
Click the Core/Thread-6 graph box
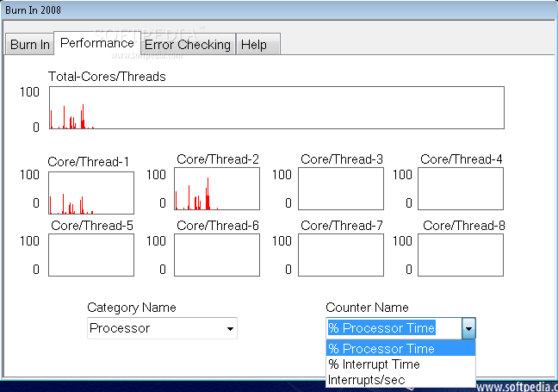pyautogui.click(x=217, y=255)
